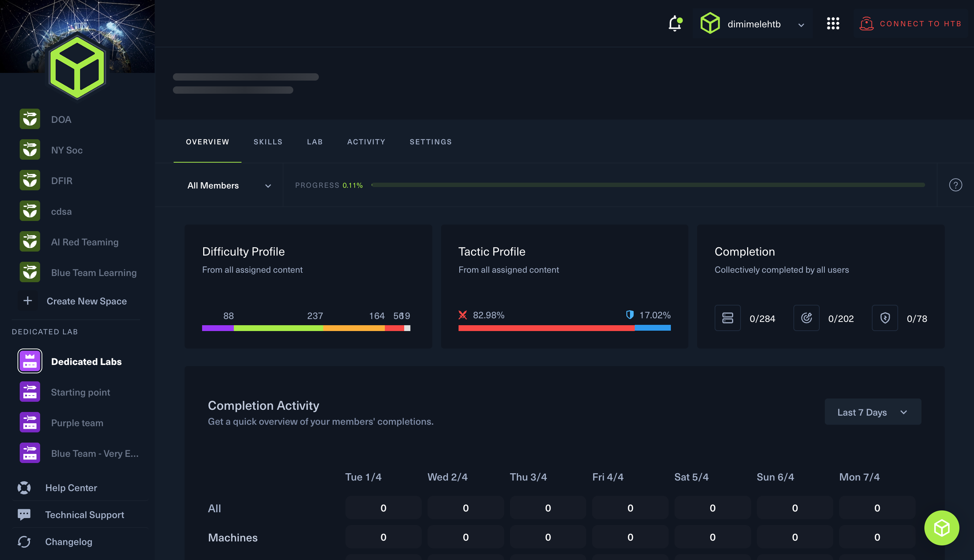Click the floating green cube chat button

[x=941, y=528]
